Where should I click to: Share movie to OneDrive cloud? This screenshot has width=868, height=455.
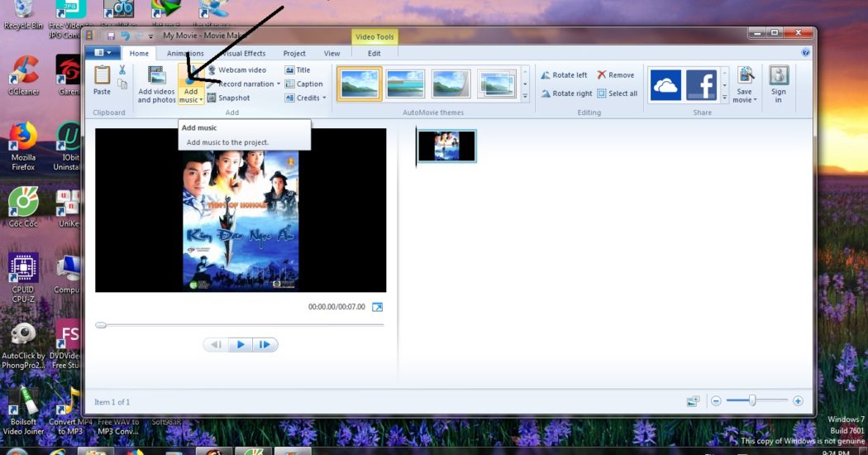(665, 84)
